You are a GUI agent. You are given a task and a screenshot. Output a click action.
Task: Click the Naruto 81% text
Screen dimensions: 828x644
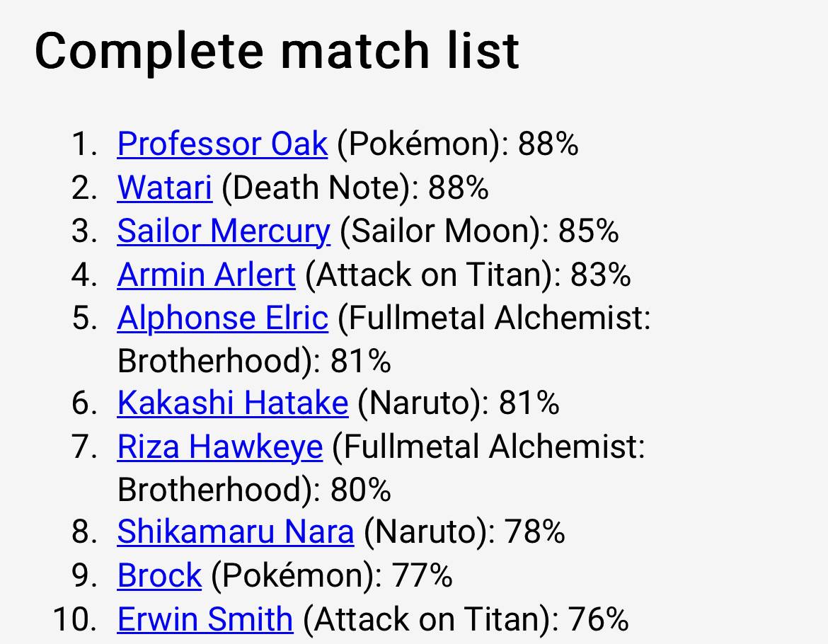[459, 403]
